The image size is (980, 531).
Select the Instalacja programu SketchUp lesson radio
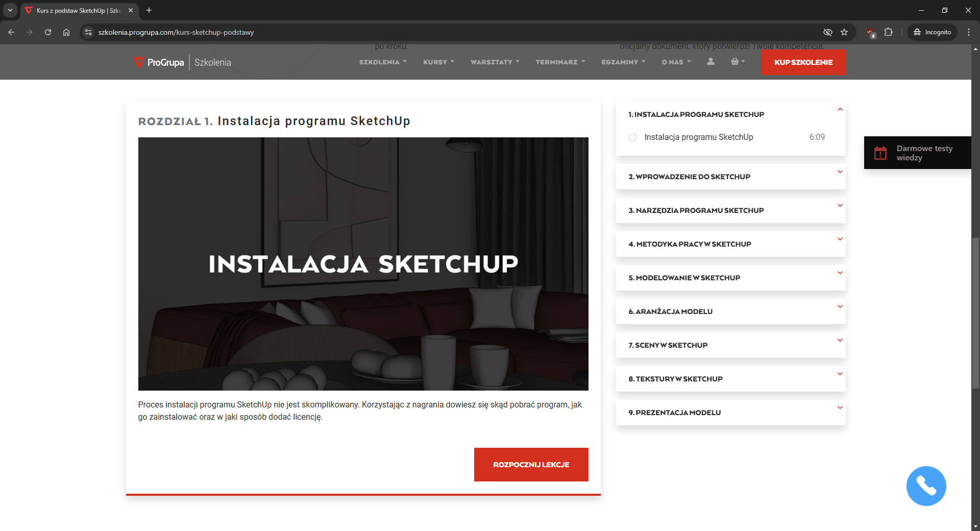click(632, 137)
